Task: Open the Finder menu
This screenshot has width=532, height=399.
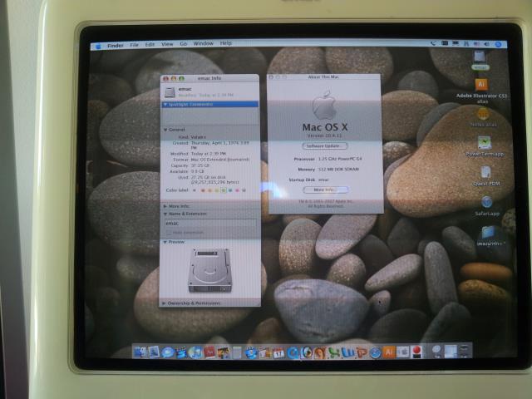Action: pos(116,46)
